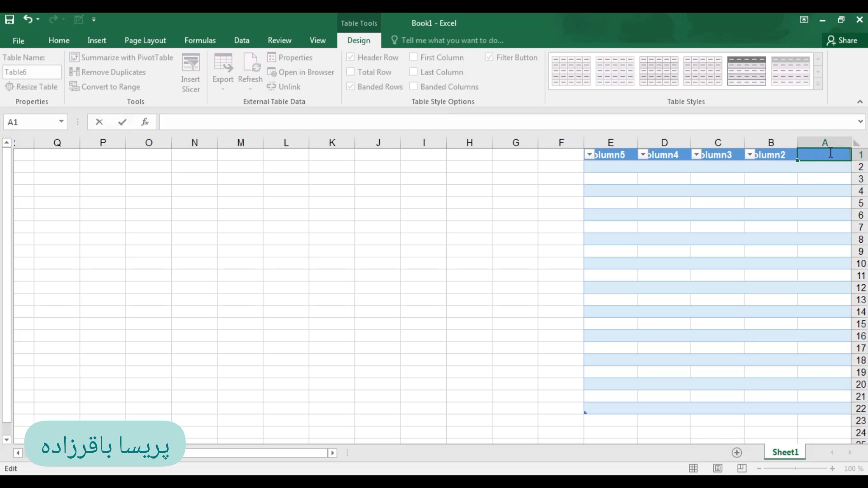Click the Export table icon
The image size is (868, 488).
(223, 68)
